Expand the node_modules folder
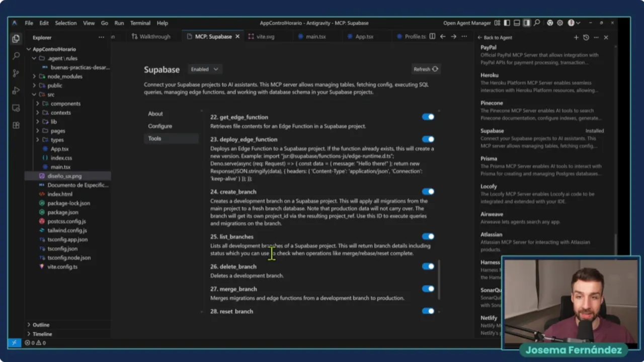Image resolution: width=644 pixels, height=362 pixels. (34, 76)
